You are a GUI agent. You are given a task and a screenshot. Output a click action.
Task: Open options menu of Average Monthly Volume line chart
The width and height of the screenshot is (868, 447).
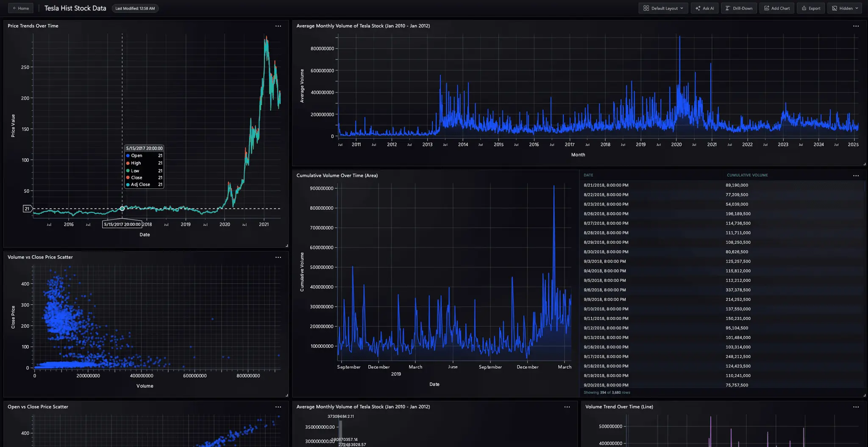click(856, 26)
